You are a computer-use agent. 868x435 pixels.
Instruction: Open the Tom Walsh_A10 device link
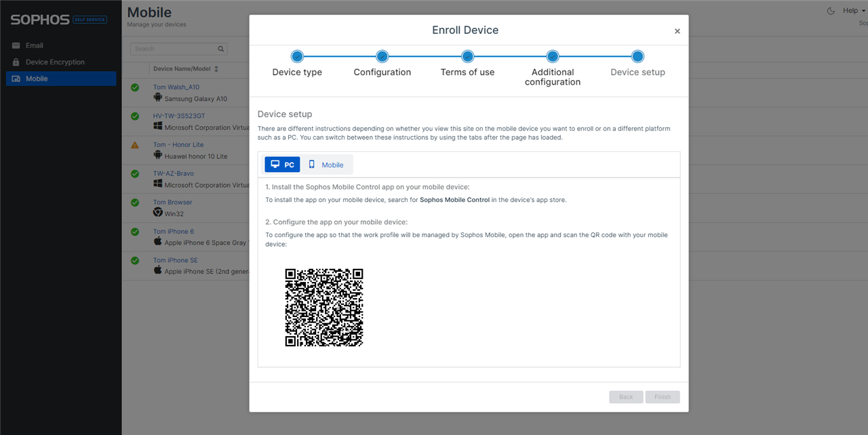click(176, 87)
